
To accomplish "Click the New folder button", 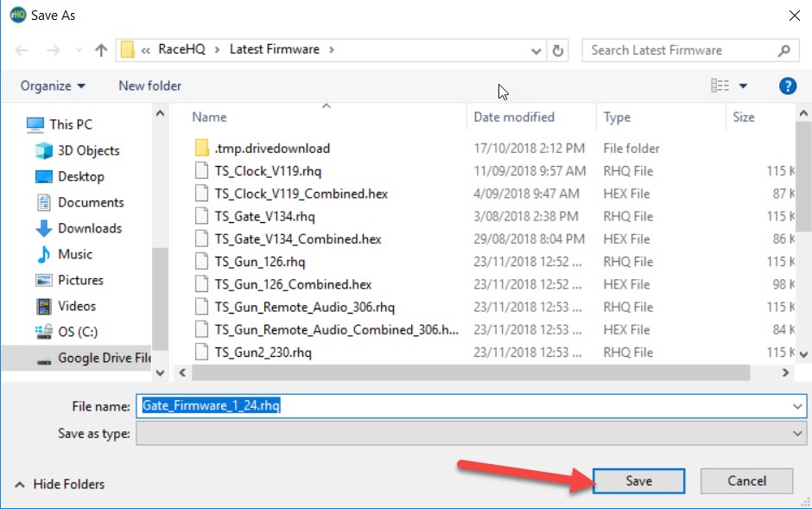I will point(150,86).
